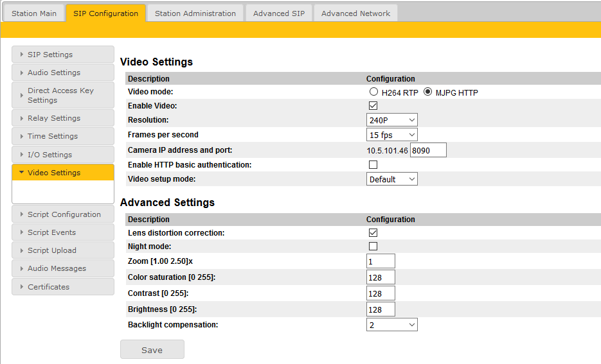Click the camera port input field

click(428, 150)
